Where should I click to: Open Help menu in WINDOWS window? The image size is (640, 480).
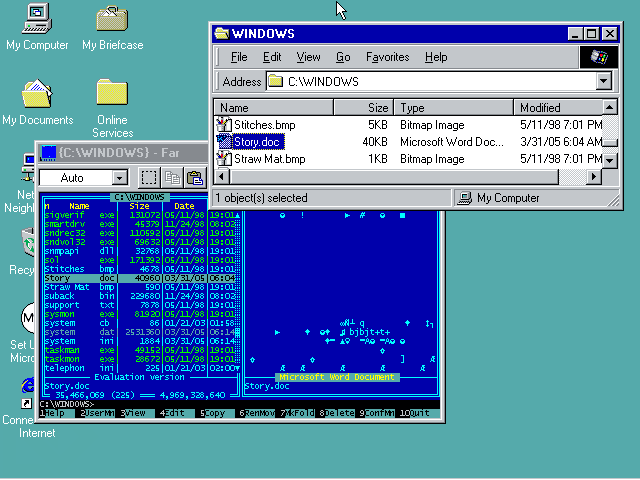[x=436, y=57]
